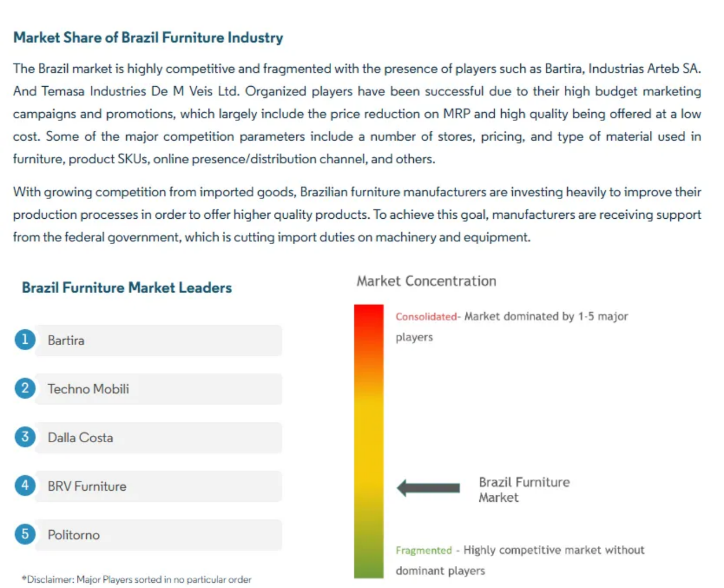
Task: Click the Market Concentration chart title
Action: point(426,281)
